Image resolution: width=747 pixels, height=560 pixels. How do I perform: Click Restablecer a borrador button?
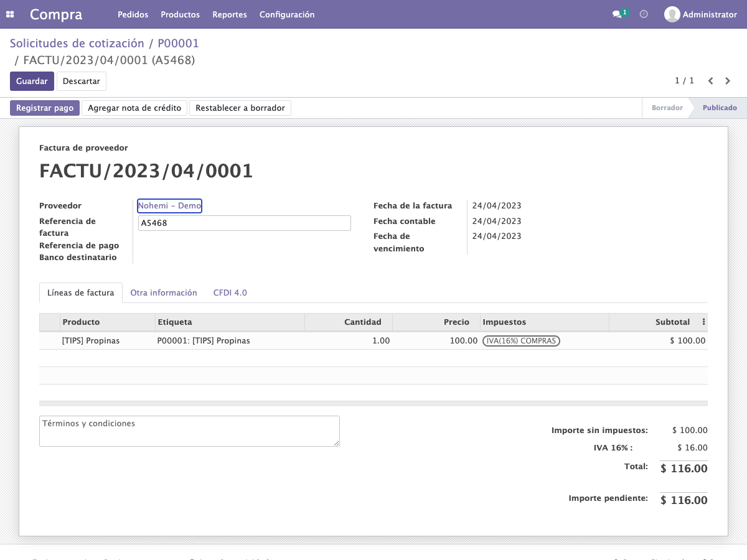[x=240, y=108]
